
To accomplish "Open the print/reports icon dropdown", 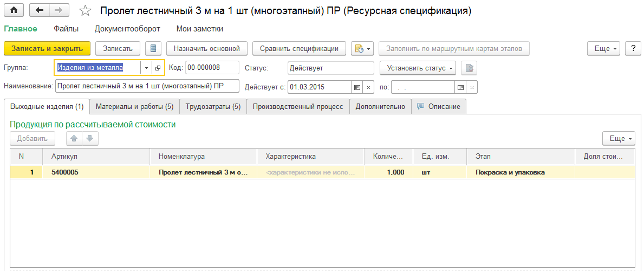I will pos(362,48).
